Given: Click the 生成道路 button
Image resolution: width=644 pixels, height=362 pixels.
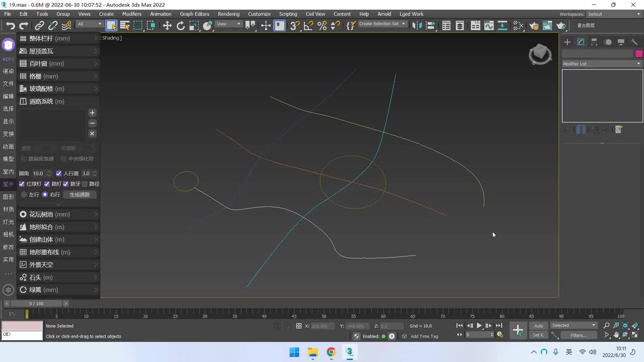Looking at the screenshot, I should (79, 195).
